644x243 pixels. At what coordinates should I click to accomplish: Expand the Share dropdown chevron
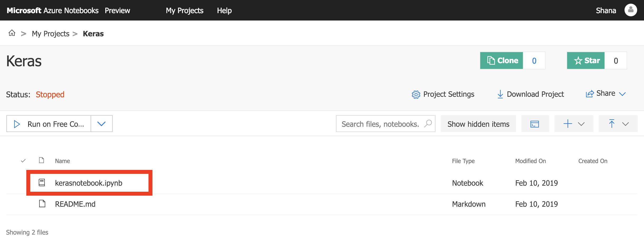pos(622,94)
